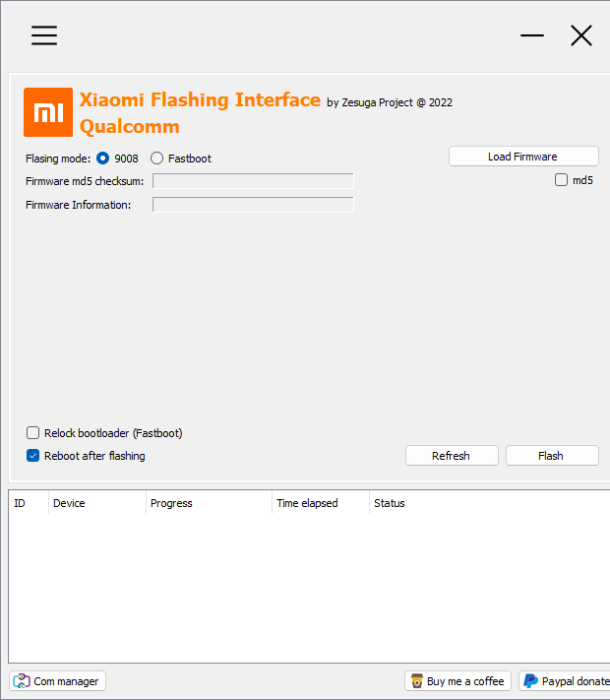Close the Xiaomi Flashing Interface window
Screen dimensions: 610x700
click(x=581, y=35)
